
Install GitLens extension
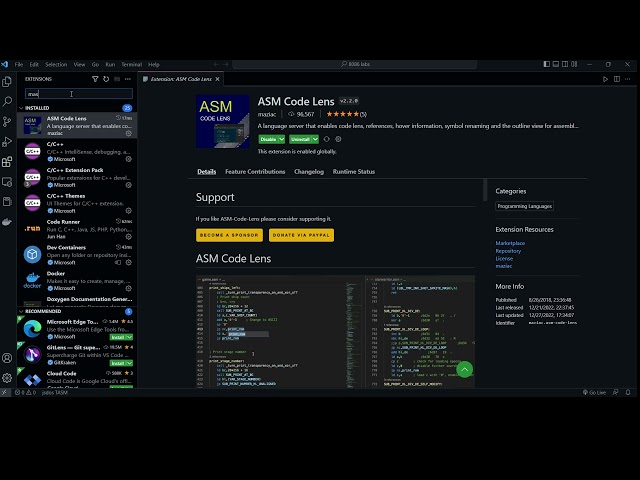coord(118,363)
